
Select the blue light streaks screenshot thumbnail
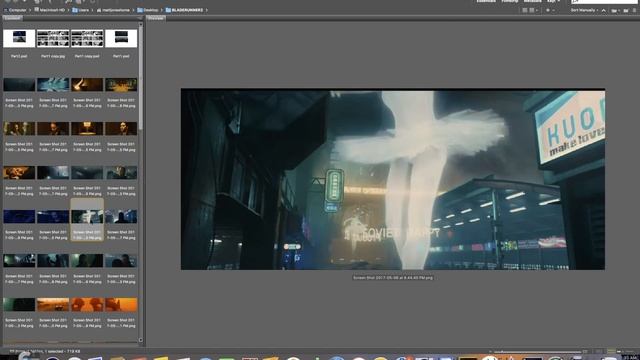(53, 84)
